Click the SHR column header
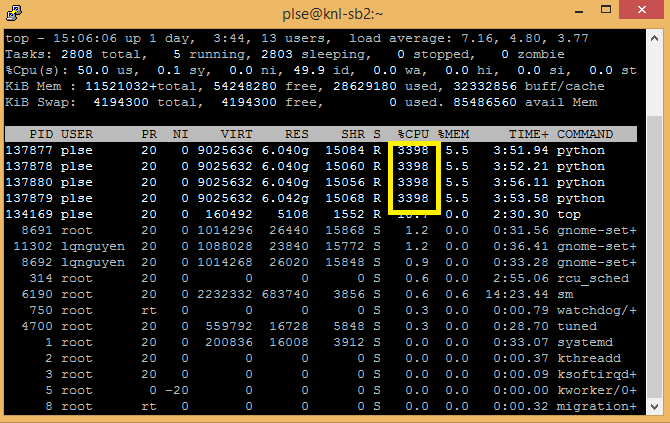Image resolution: width=670 pixels, height=423 pixels. coord(353,134)
